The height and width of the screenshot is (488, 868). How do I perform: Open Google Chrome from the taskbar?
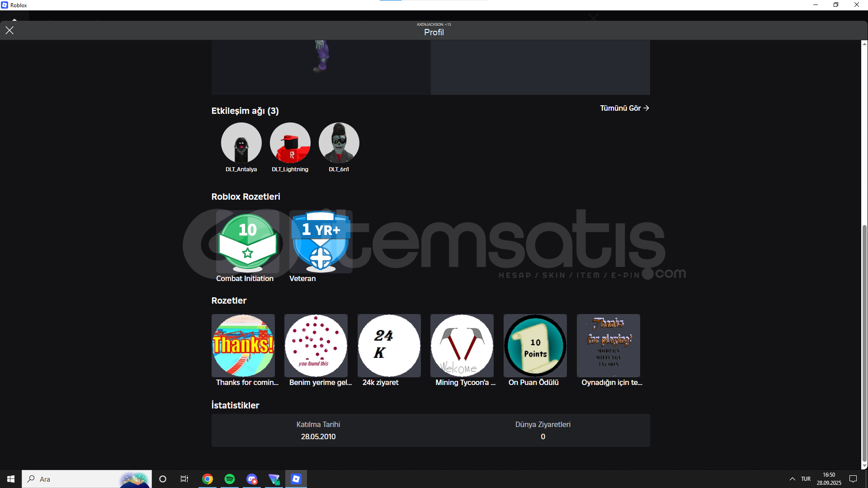pos(208,479)
